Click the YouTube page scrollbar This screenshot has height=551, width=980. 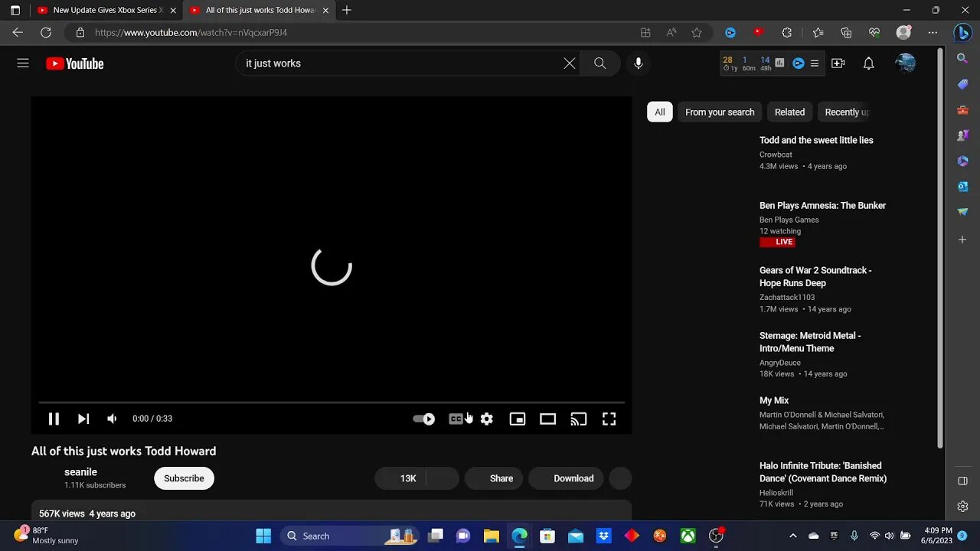941,248
